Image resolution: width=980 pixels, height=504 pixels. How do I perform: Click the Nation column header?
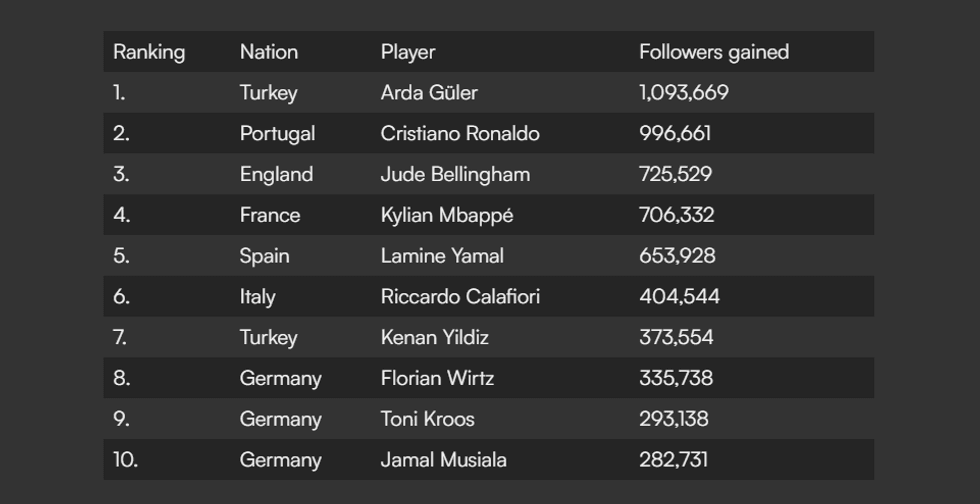[x=269, y=52]
